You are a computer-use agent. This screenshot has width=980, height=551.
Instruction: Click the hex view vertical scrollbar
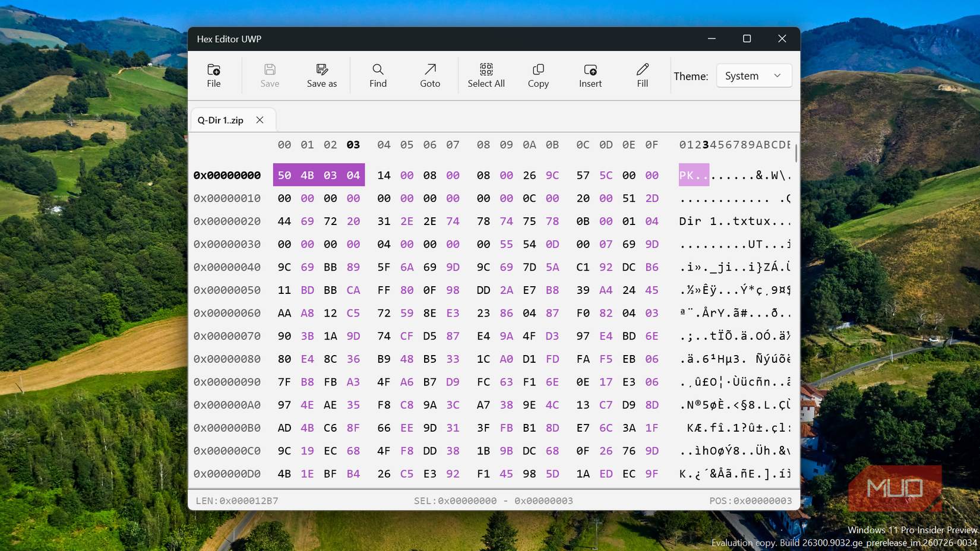click(x=796, y=152)
